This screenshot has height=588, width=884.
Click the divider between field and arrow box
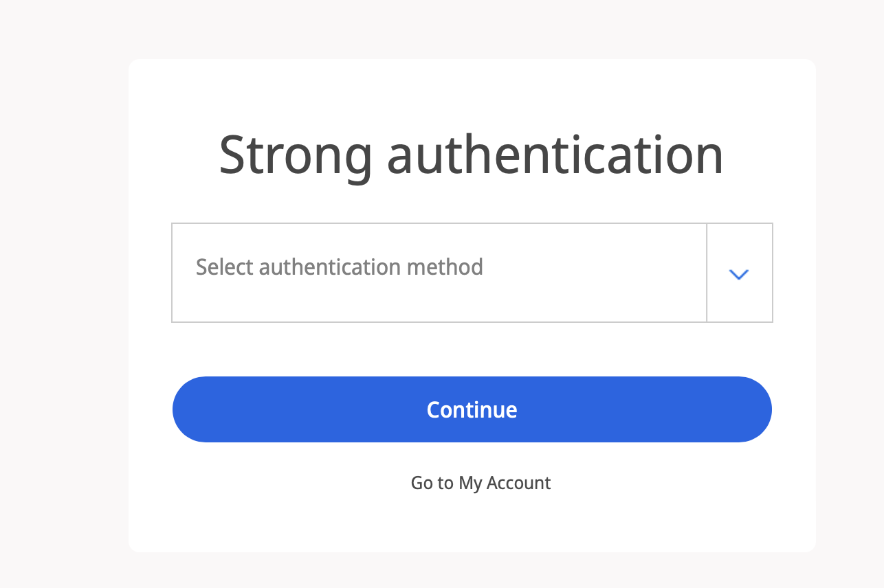(707, 273)
